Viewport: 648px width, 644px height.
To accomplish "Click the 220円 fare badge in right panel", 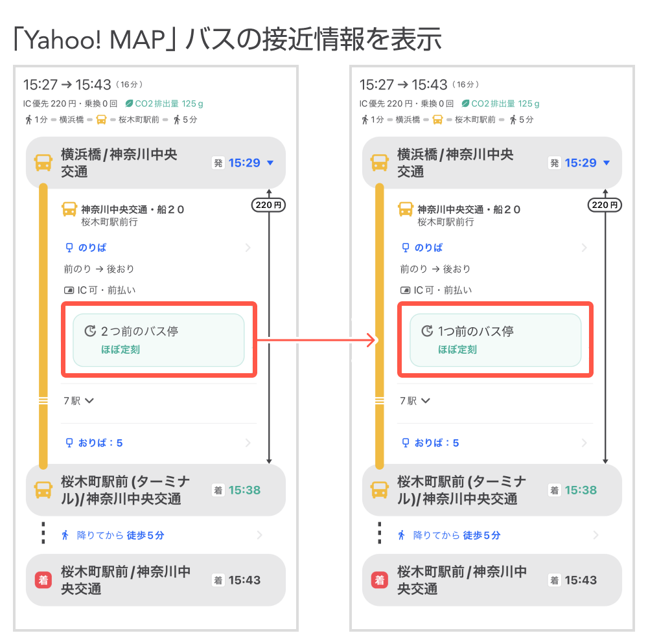I will tap(605, 205).
